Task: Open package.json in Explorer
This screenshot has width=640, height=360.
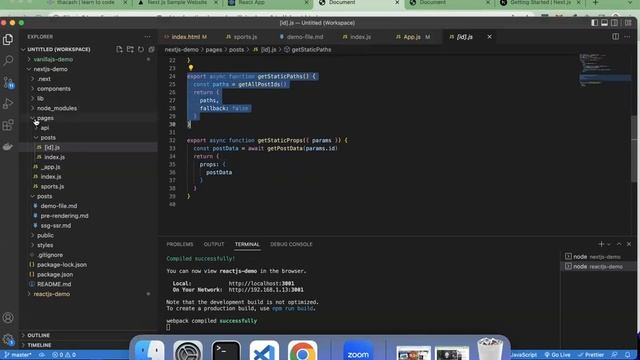Action: [x=89, y=275]
